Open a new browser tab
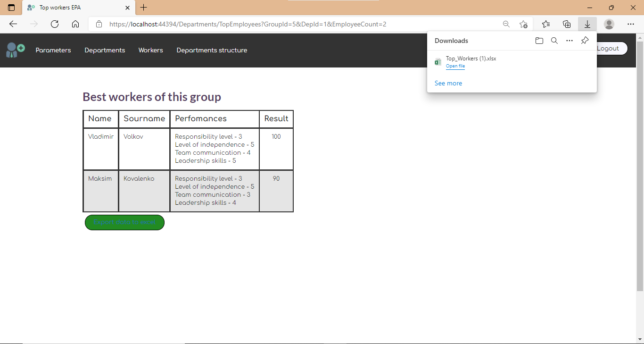 (144, 8)
